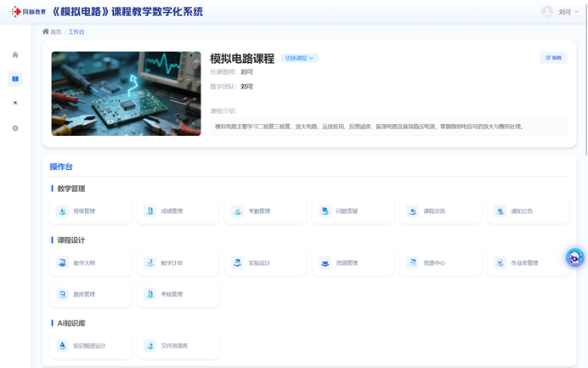Click the 课程设计 section header
588x368 pixels.
tap(71, 240)
